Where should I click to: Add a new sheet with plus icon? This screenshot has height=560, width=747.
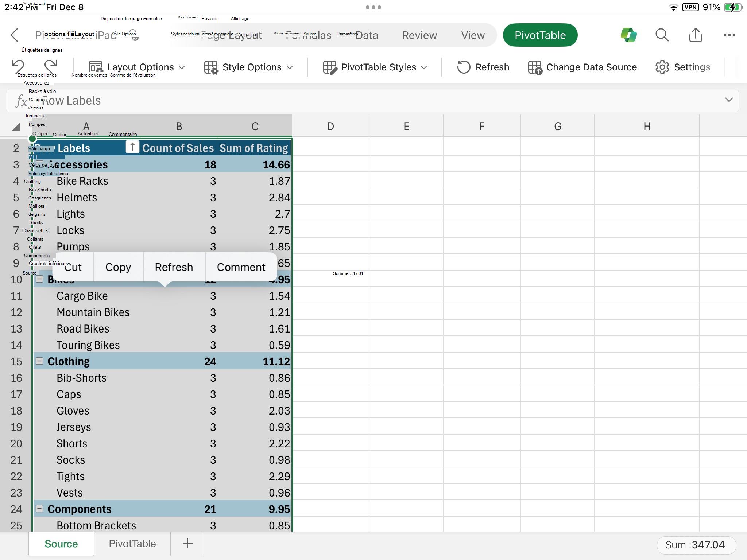tap(187, 544)
